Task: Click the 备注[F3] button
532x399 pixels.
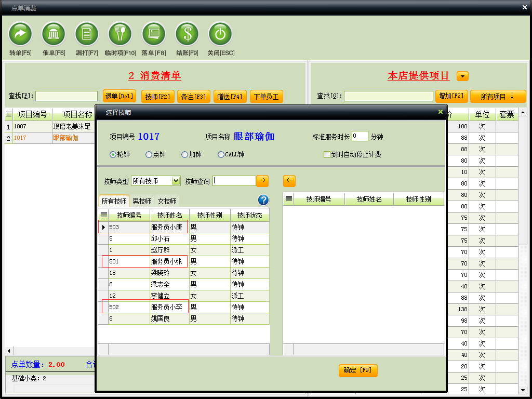Action: click(194, 97)
